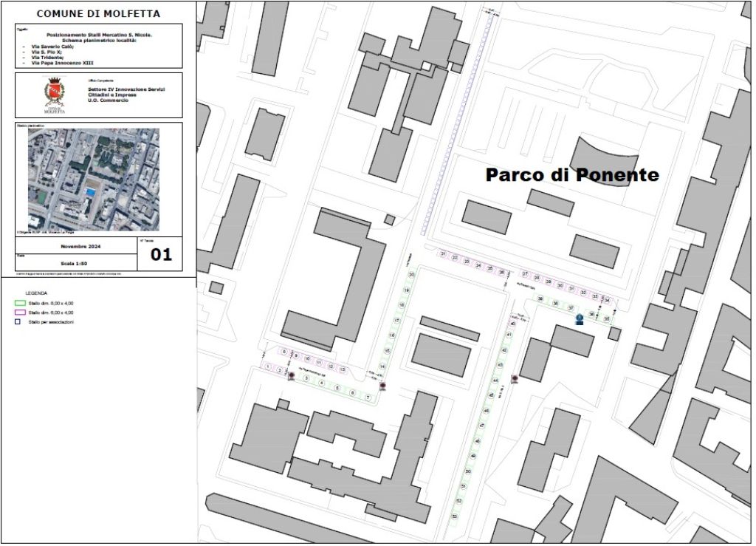756x546 pixels.
Task: Click the no-entry sign between stalls 2 and 3
Action: pyautogui.click(x=291, y=376)
